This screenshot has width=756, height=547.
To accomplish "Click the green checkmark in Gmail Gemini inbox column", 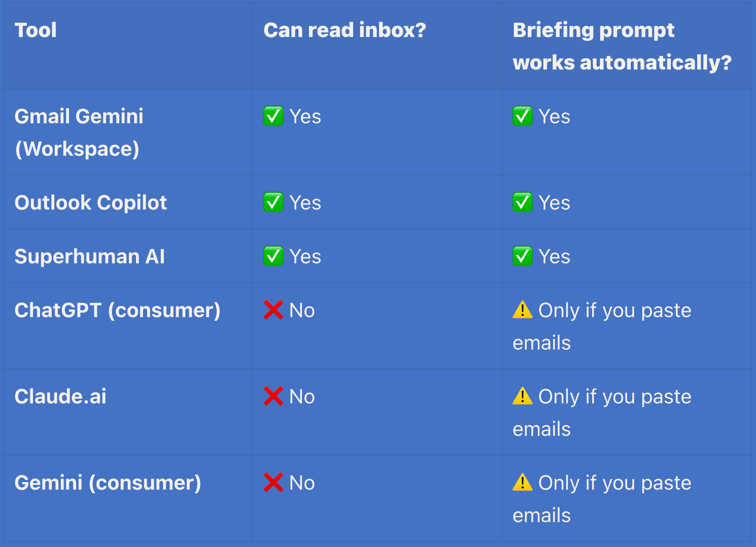I will (273, 116).
